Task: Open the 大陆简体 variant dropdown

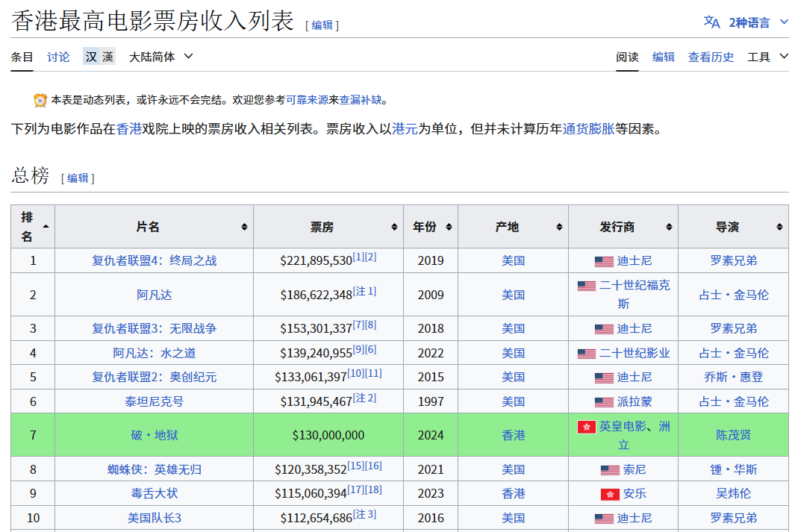Action: tap(160, 57)
